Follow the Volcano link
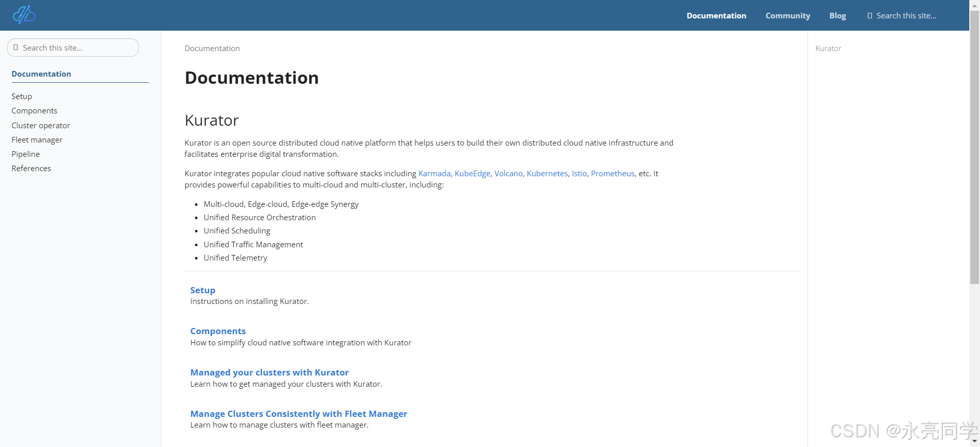Screen dimensions: 980x447 coord(508,174)
